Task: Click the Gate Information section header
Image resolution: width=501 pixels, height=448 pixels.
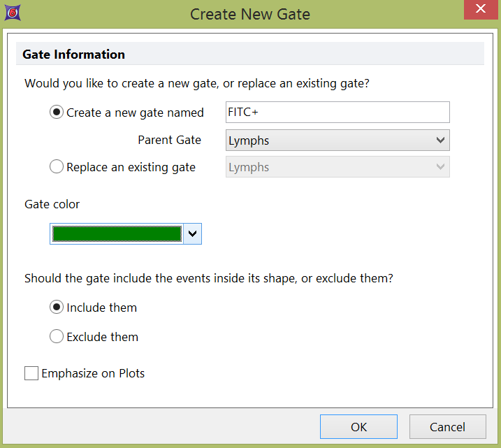Action: (x=74, y=55)
